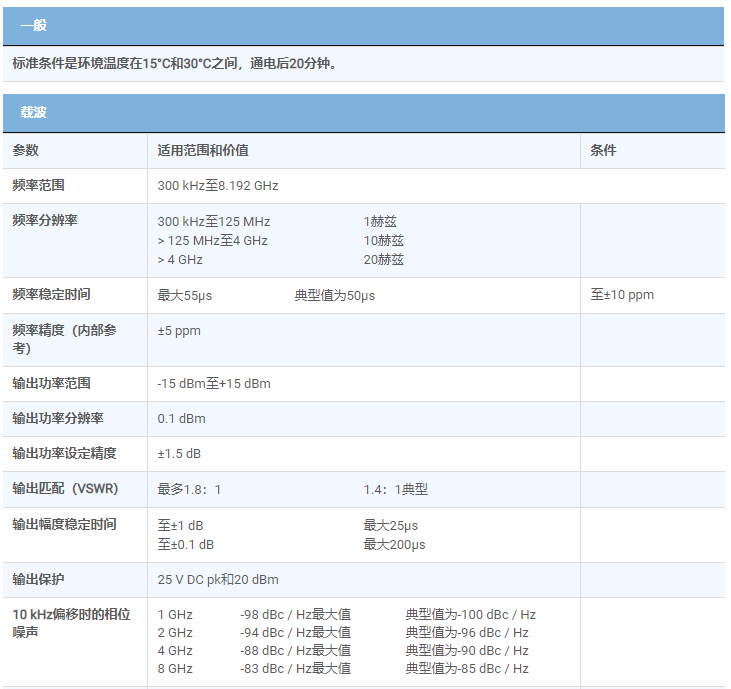Click the 至±10 ppm condition cell
The height and width of the screenshot is (689, 731).
(622, 295)
